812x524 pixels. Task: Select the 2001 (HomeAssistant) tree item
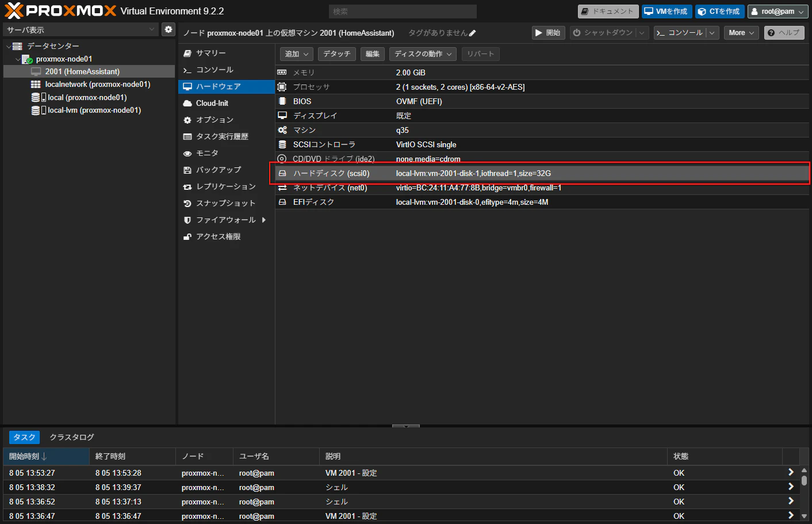pyautogui.click(x=89, y=71)
